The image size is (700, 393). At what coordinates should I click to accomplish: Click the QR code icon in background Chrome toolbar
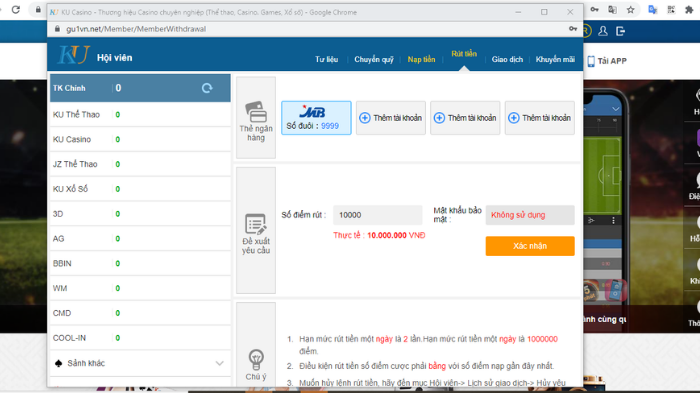[671, 10]
